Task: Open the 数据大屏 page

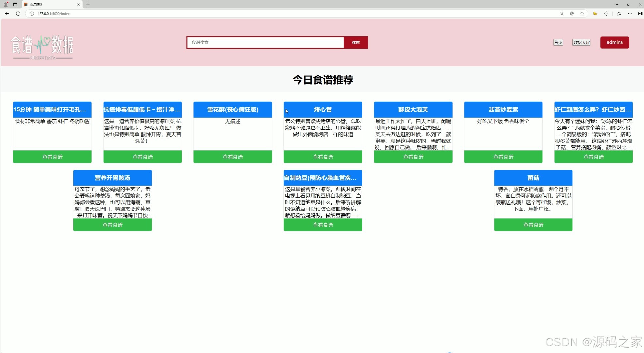Action: point(582,42)
